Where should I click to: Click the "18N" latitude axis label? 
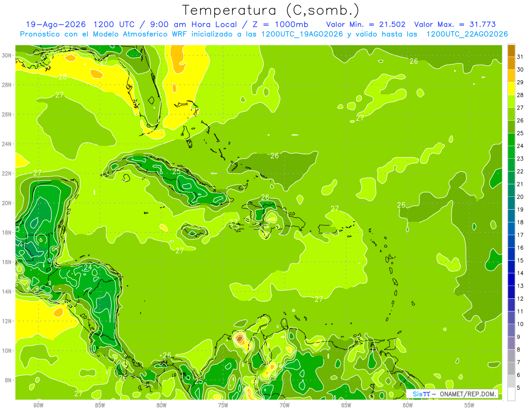8,232
